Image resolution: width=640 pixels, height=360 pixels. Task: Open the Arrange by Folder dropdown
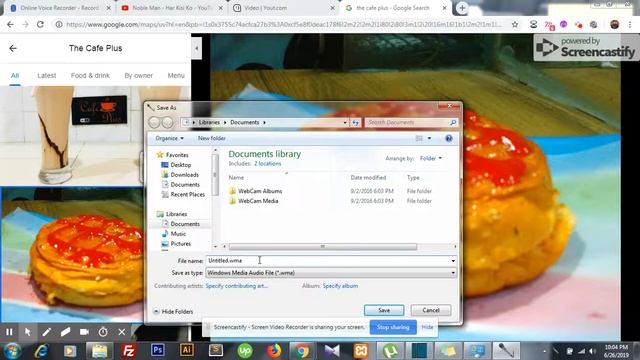coord(431,158)
